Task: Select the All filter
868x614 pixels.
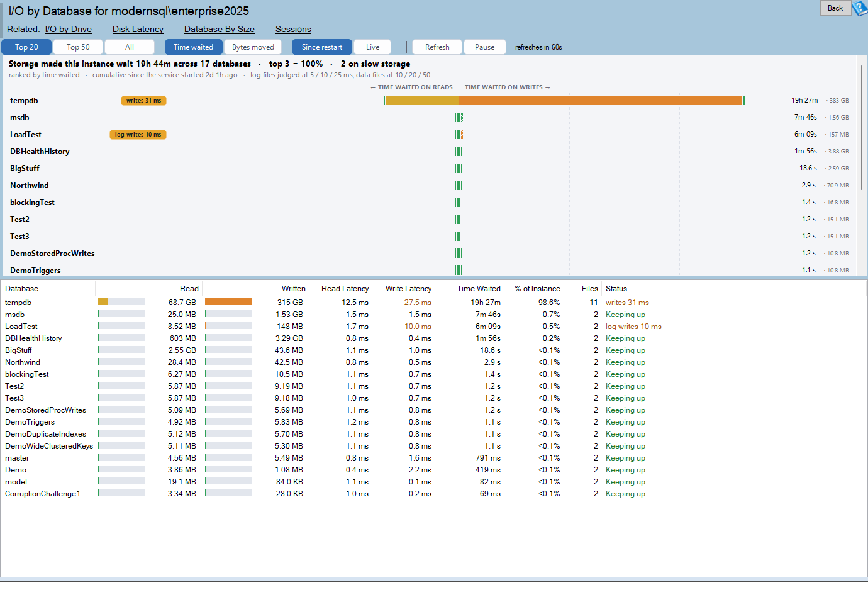Action: [x=130, y=47]
